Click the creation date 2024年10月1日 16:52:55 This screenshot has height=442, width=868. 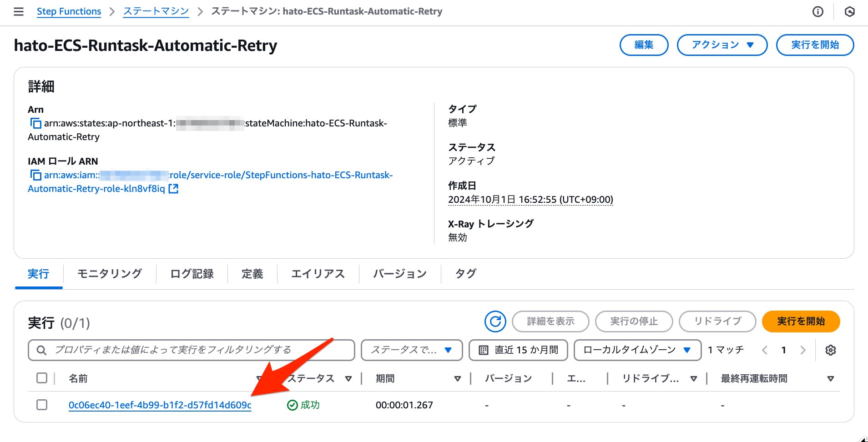(530, 200)
